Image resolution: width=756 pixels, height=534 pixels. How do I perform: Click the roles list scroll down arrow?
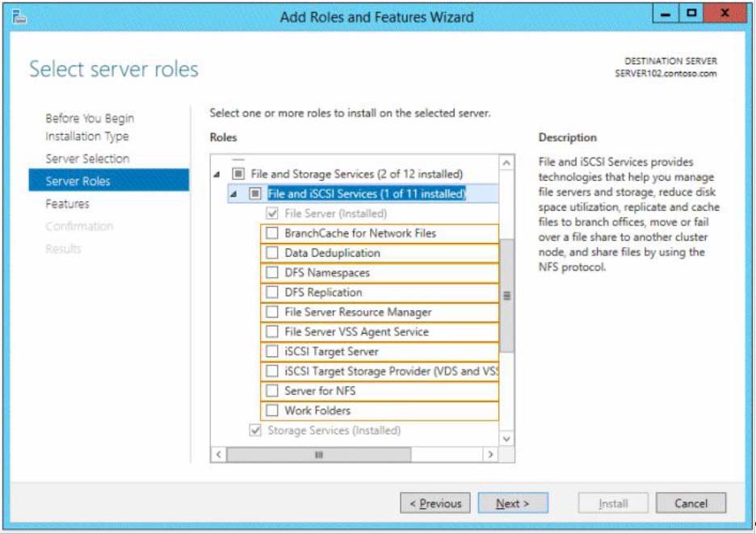click(506, 439)
